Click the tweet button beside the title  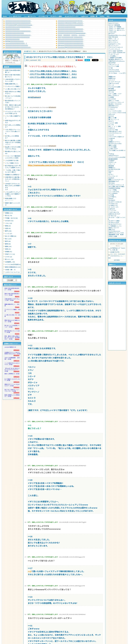click(95, 60)
